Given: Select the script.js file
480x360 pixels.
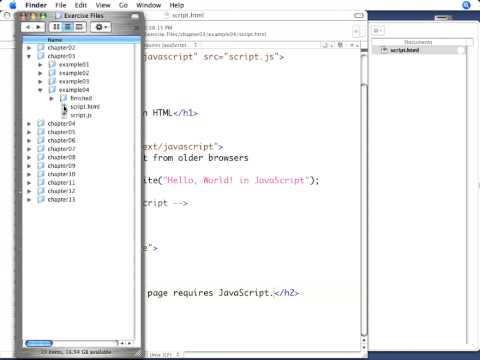Looking at the screenshot, I should [x=81, y=115].
